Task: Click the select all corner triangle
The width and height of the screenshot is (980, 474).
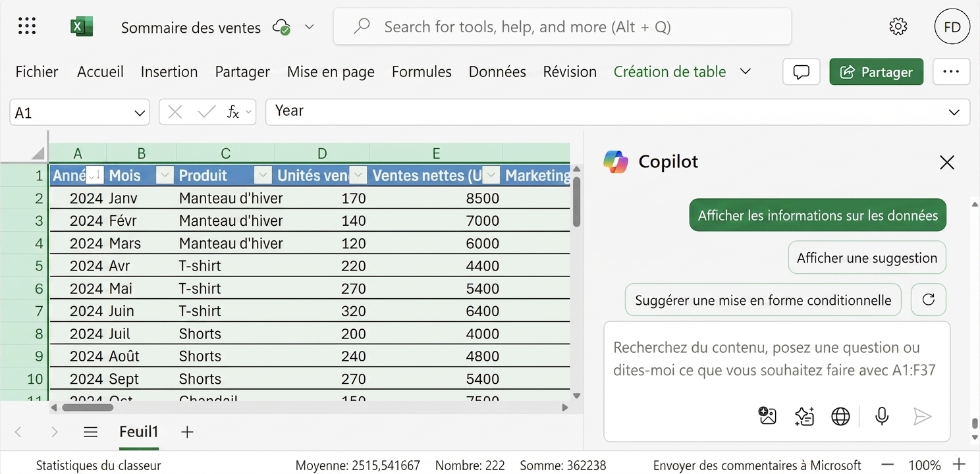Action: pyautogui.click(x=38, y=153)
